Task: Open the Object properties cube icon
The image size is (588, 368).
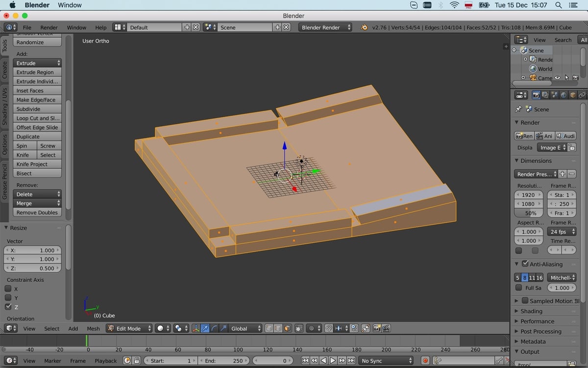Action: click(573, 95)
